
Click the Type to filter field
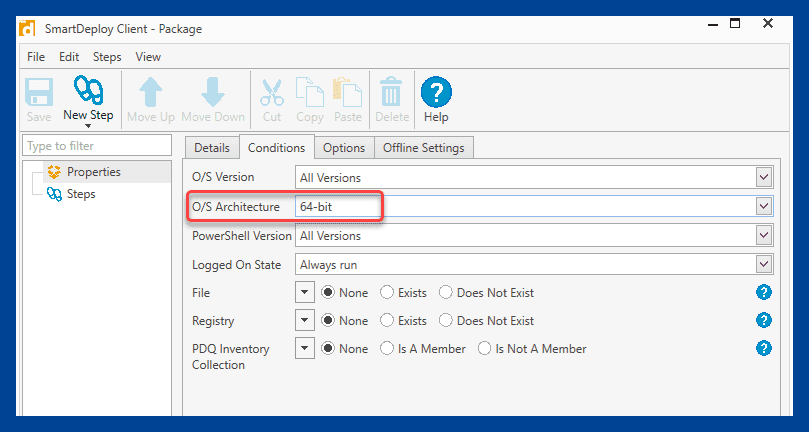pos(97,146)
